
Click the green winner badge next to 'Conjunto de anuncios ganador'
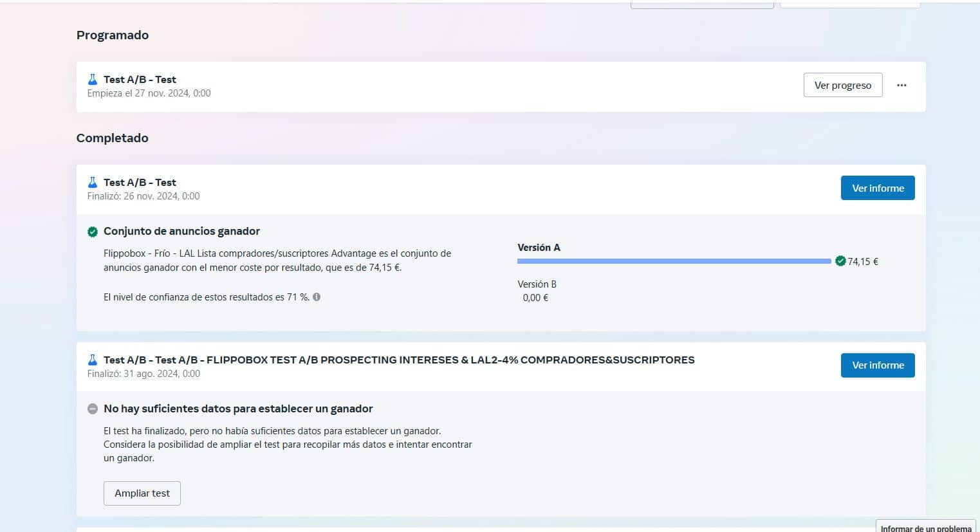point(92,231)
